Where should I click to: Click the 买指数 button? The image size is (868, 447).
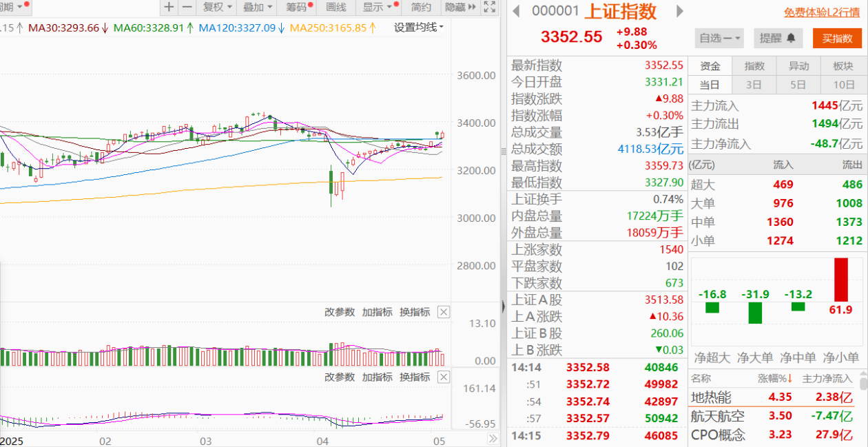click(x=837, y=38)
